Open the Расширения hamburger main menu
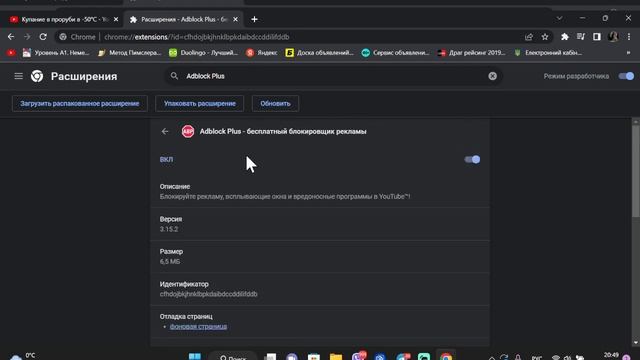 pyautogui.click(x=18, y=76)
